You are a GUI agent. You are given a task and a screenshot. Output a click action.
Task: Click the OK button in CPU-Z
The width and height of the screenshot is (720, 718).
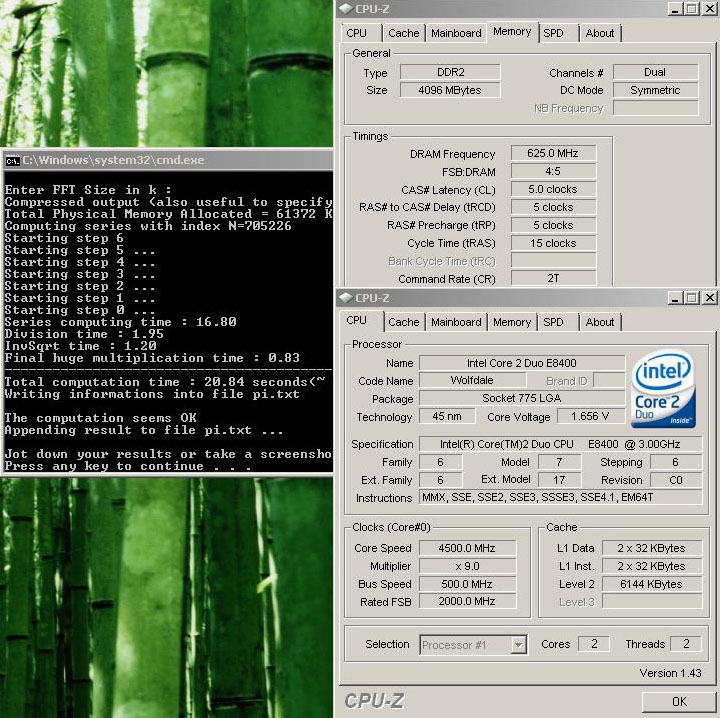679,701
